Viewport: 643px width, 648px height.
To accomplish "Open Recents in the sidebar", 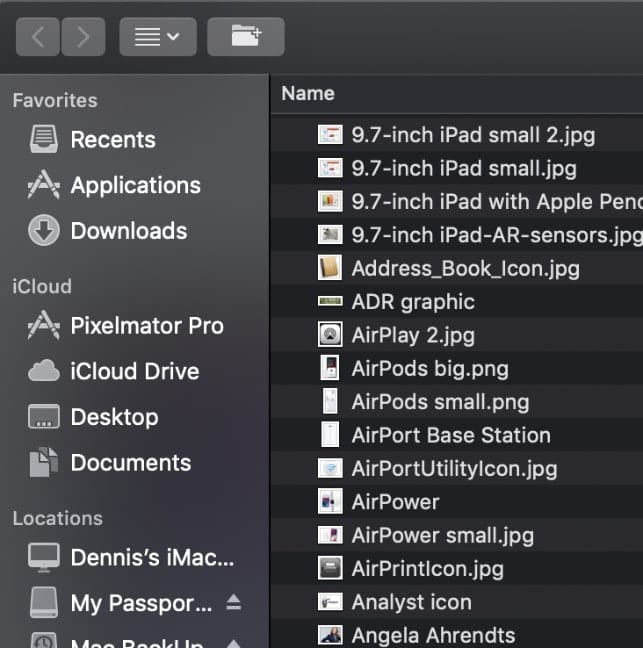I will tap(112, 139).
